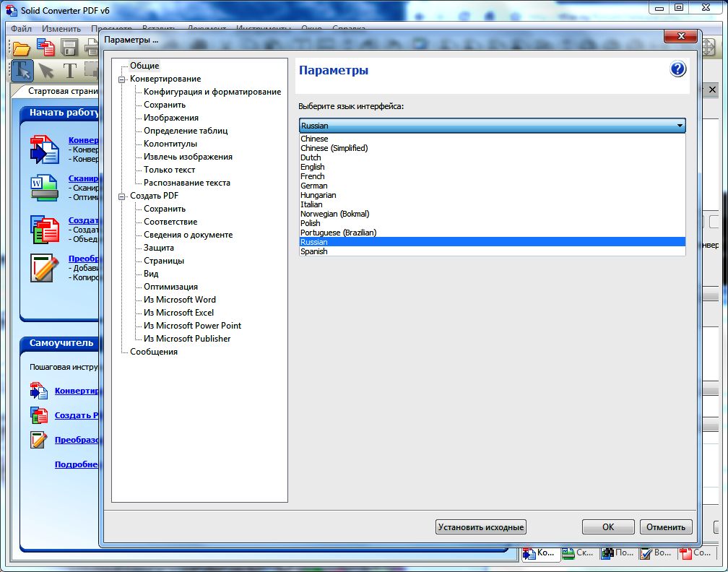This screenshot has width=728, height=572.
Task: Select Norwegian (Bokmal) in the language list
Action: (x=334, y=214)
